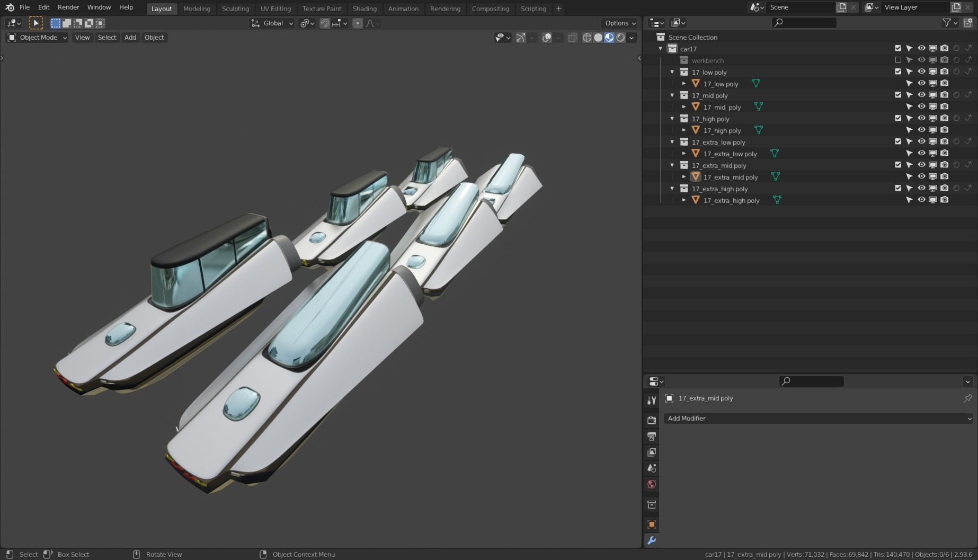Open the Help menu
This screenshot has height=560, width=978.
(x=126, y=7)
